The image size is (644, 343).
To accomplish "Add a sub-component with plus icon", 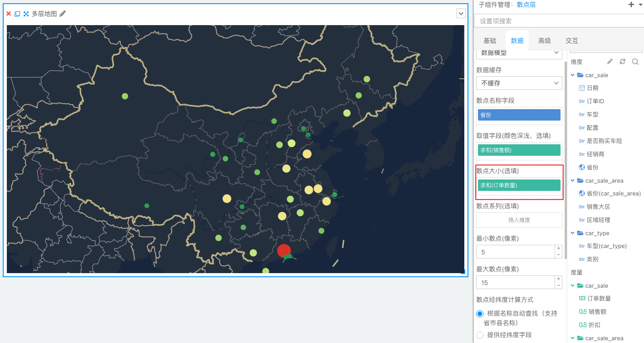I will (631, 4).
